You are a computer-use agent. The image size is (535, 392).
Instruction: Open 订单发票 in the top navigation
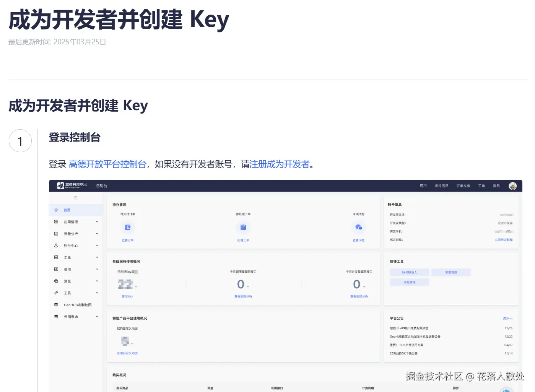pos(463,186)
